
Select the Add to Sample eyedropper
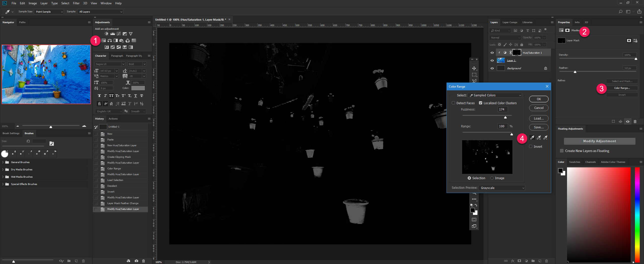point(539,138)
